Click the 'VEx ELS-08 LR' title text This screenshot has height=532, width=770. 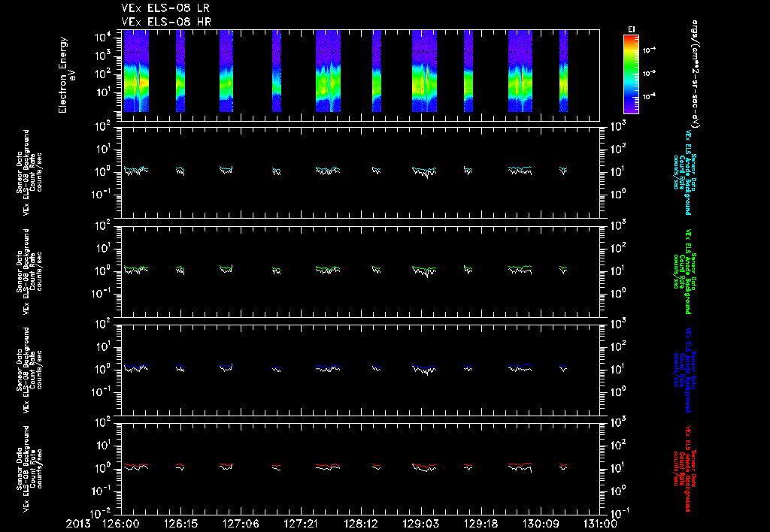(x=166, y=8)
